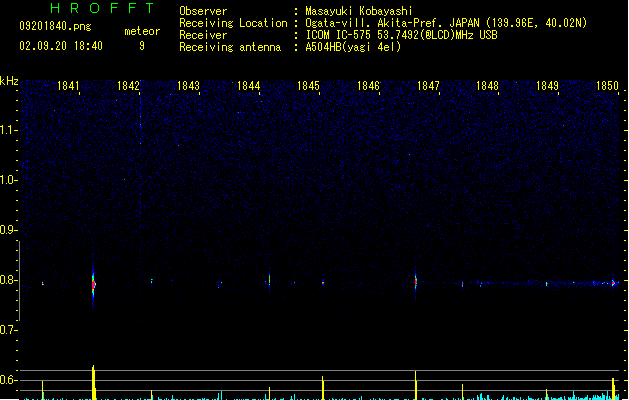Click antenna value A504HB(yagi 4el)

(x=353, y=47)
